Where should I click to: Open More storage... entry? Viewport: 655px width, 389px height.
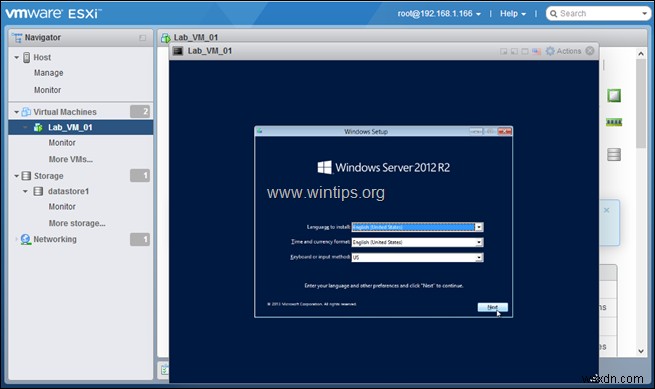[77, 223]
